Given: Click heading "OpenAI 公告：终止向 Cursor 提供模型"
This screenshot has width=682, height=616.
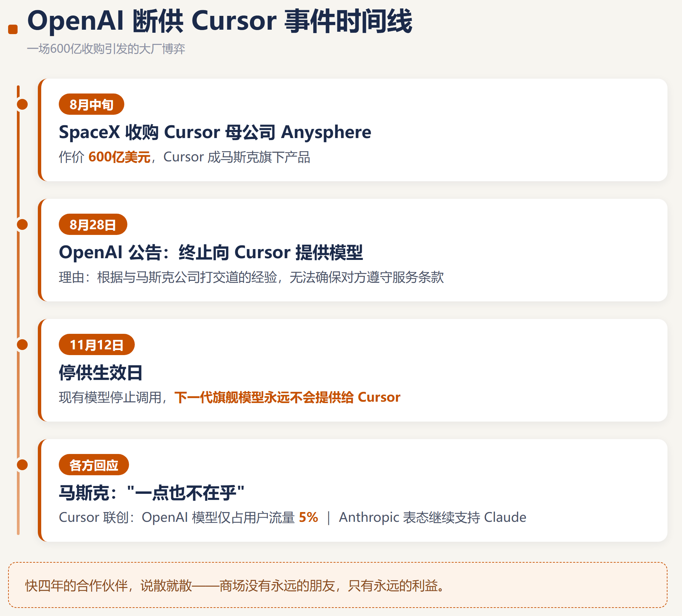Looking at the screenshot, I should [x=211, y=252].
